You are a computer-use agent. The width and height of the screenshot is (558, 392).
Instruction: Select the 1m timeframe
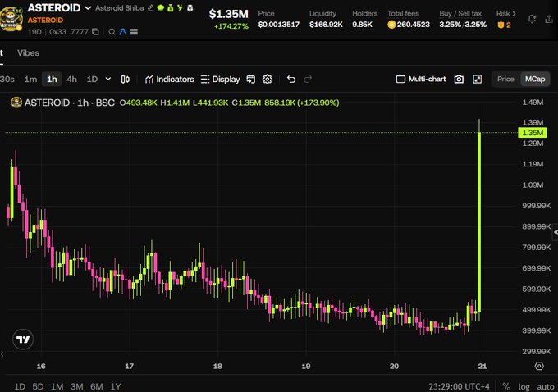[x=30, y=79]
